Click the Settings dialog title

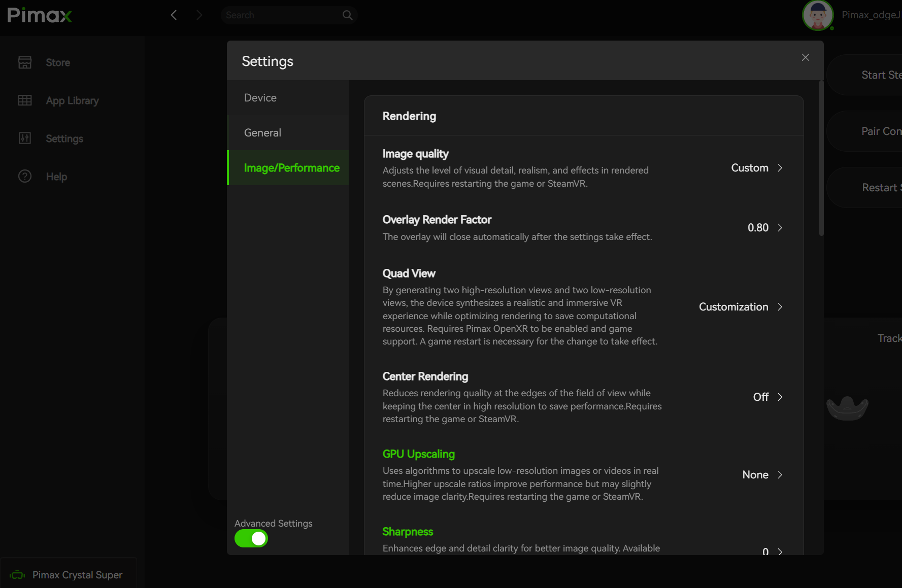point(268,61)
